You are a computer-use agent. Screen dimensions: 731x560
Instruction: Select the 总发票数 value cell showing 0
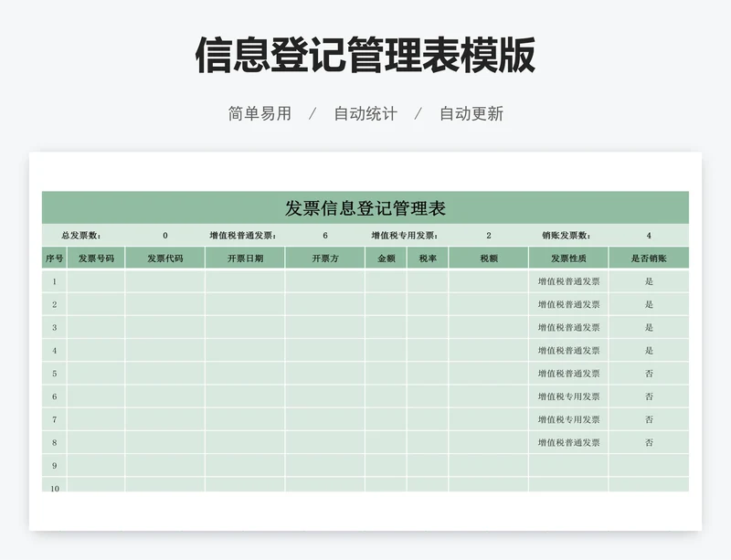(164, 236)
